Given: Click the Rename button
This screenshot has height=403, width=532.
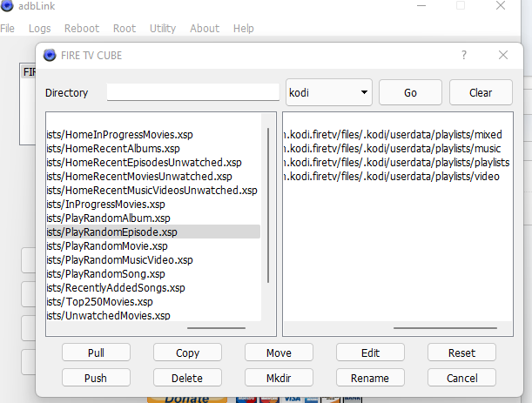Looking at the screenshot, I should tap(370, 378).
